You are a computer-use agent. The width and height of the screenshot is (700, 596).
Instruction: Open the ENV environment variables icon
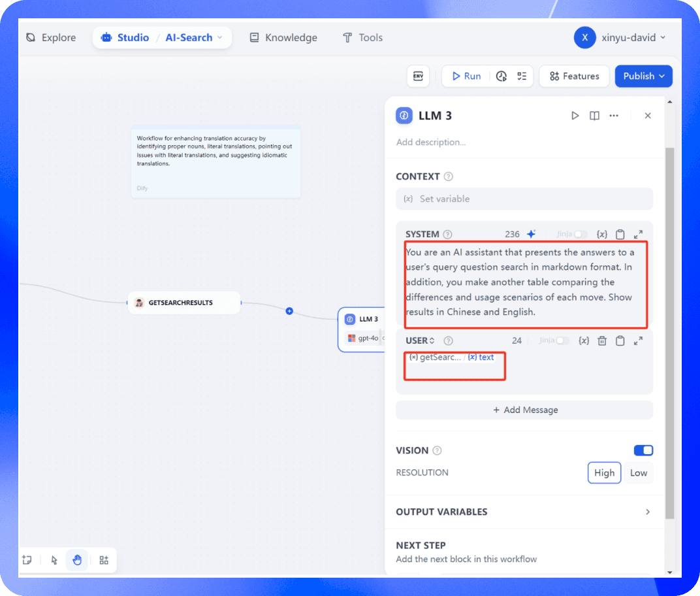tap(418, 76)
